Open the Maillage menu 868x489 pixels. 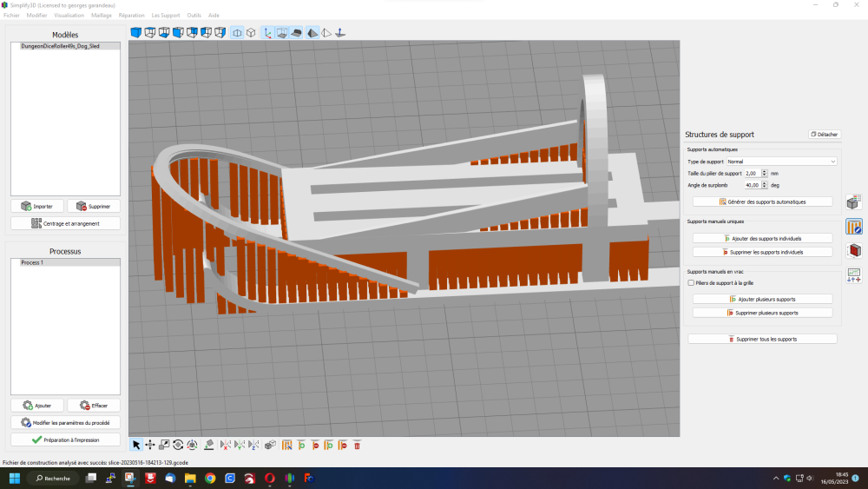point(102,16)
